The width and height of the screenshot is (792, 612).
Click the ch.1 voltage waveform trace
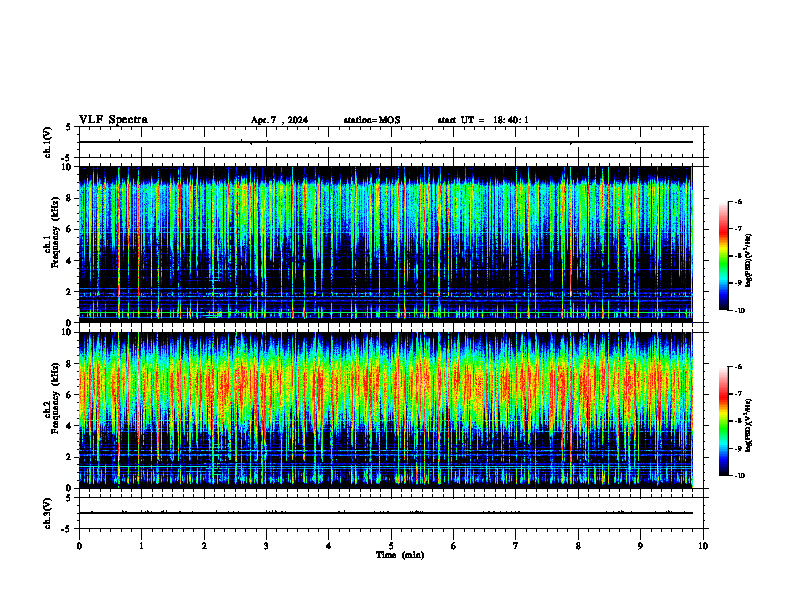click(386, 142)
